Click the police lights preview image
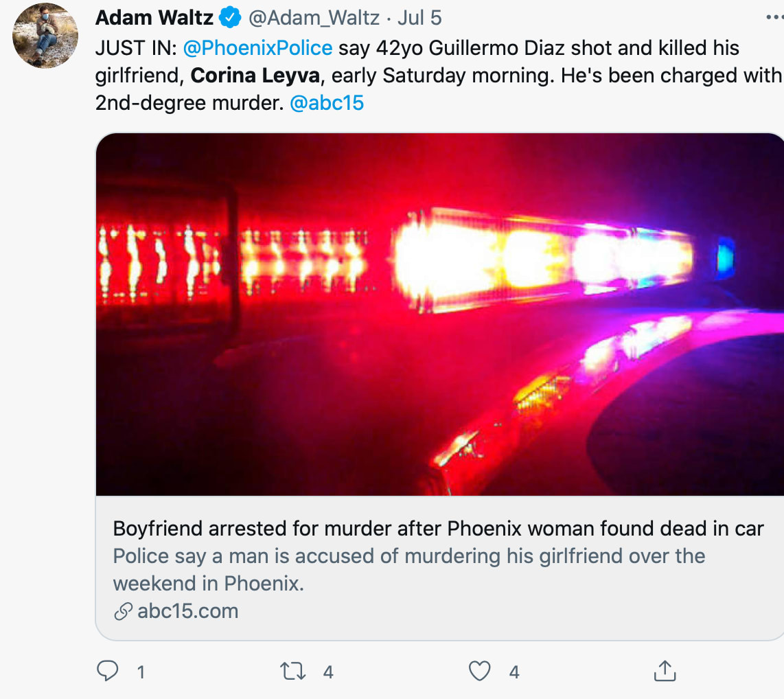The height and width of the screenshot is (699, 784). pos(439,314)
